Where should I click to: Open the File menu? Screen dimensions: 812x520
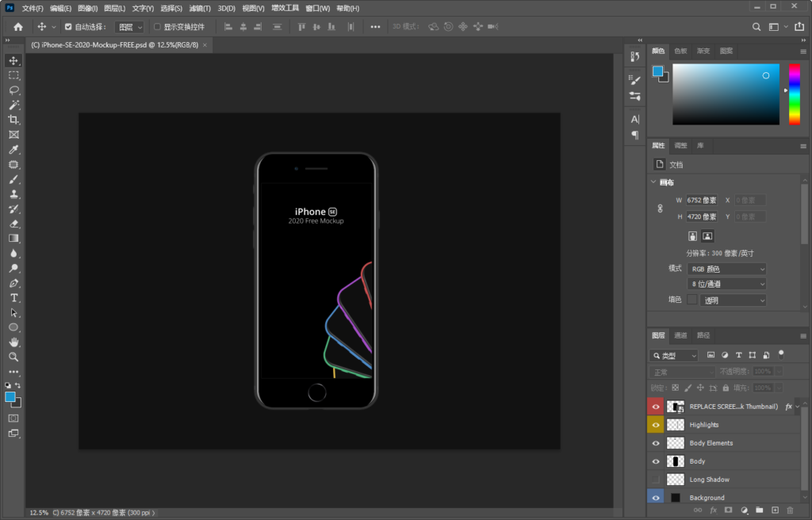click(x=33, y=8)
